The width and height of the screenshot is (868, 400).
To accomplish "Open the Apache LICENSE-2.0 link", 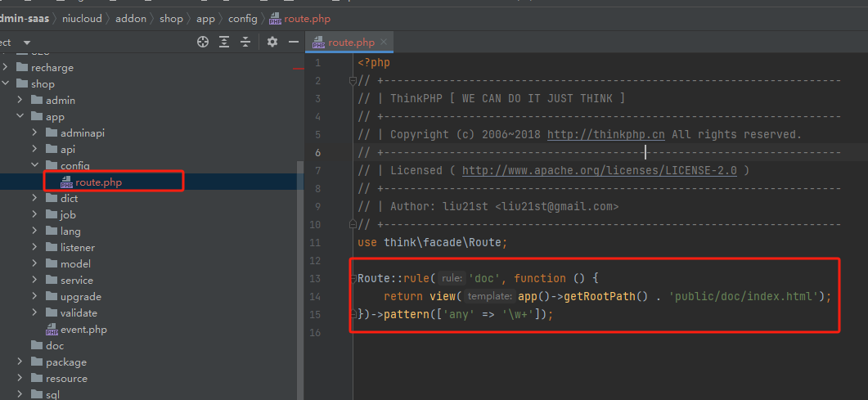I will coord(599,170).
